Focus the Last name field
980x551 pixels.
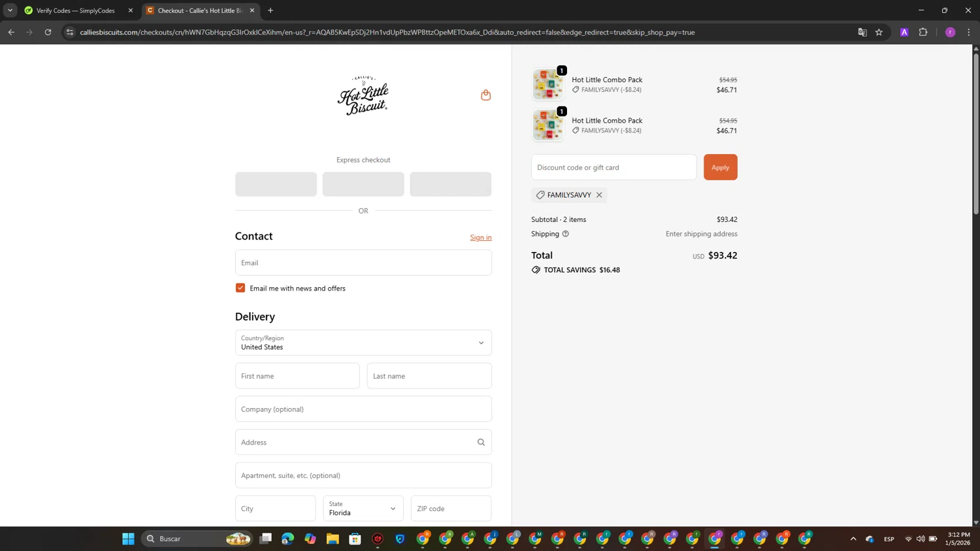[x=429, y=376]
